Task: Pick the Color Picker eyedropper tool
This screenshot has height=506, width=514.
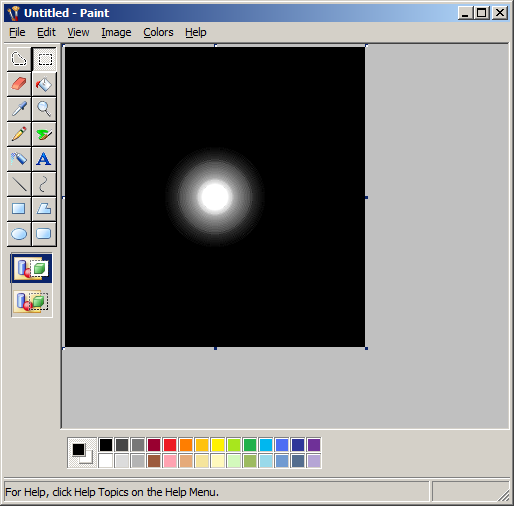Action: point(19,109)
